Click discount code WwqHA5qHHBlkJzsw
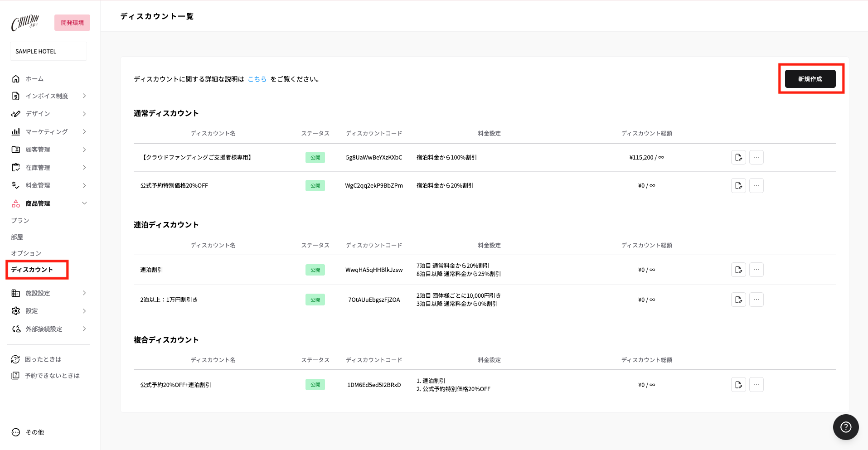Screen dimensions: 868x450 coord(374,270)
